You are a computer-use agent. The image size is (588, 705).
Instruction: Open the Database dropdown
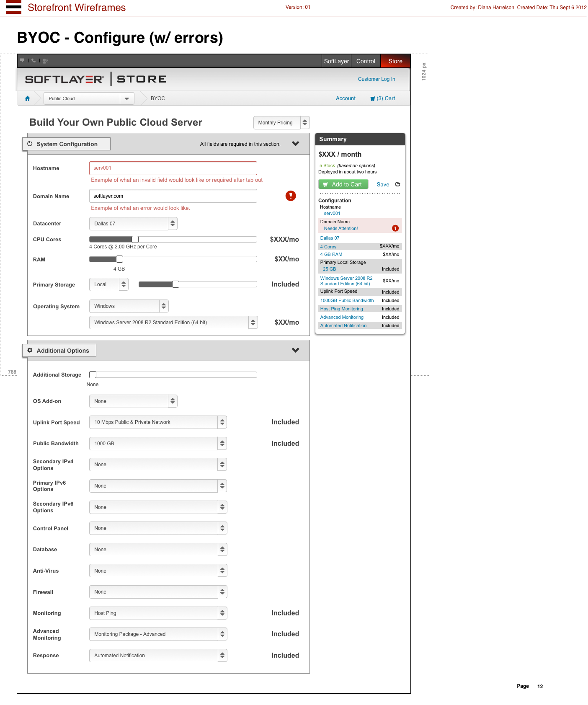(158, 550)
